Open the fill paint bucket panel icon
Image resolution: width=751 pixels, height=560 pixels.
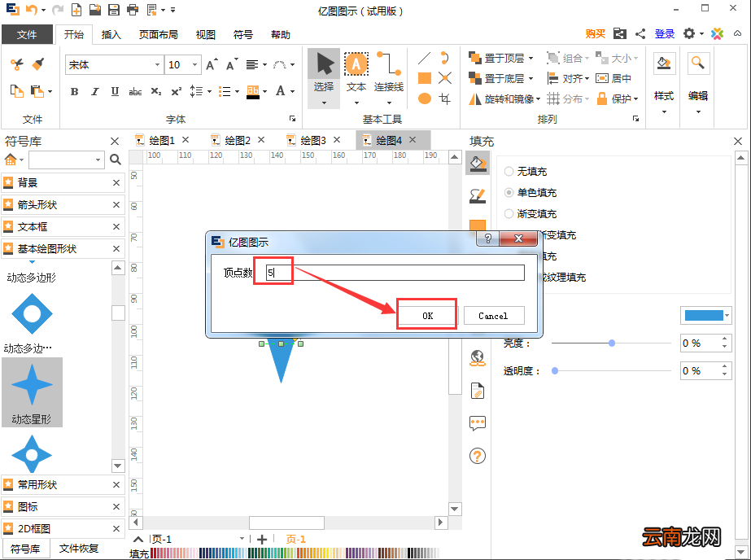[478, 164]
